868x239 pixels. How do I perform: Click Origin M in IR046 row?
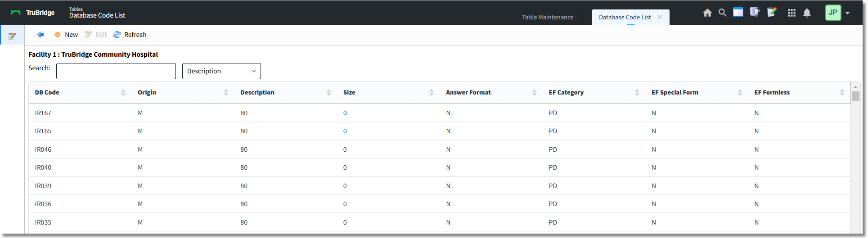point(140,149)
